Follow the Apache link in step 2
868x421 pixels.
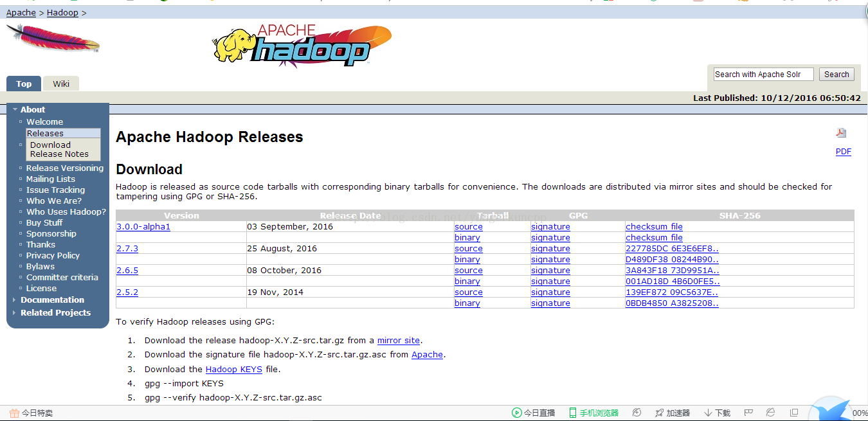pos(427,355)
